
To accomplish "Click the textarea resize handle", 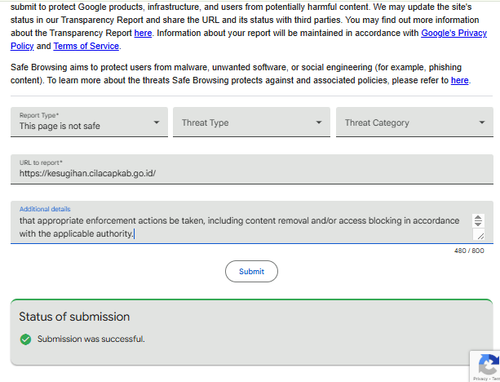I will 480,236.
